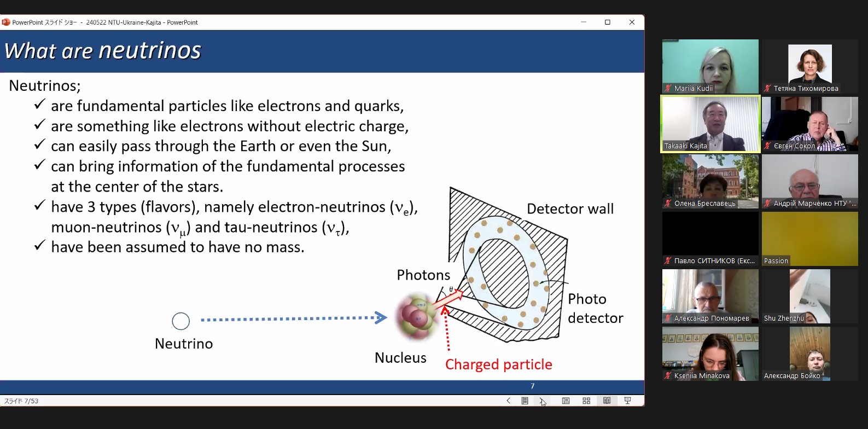This screenshot has width=868, height=429.
Task: Click muted mic icon beside Андрій Марченко
Action: click(767, 203)
